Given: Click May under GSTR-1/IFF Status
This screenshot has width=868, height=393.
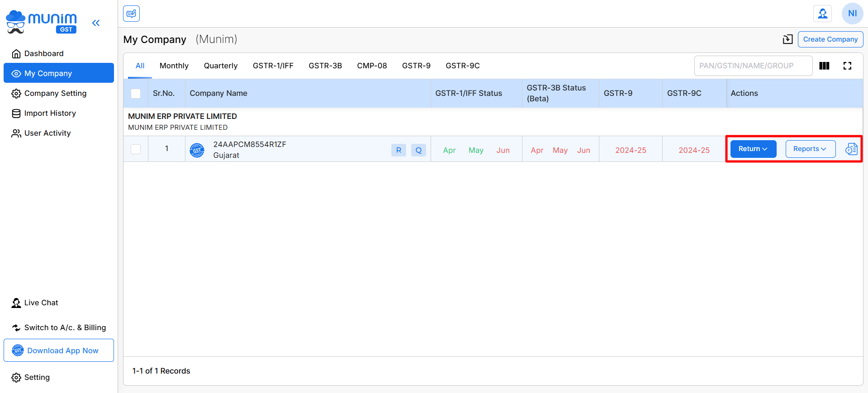Looking at the screenshot, I should click(x=476, y=150).
